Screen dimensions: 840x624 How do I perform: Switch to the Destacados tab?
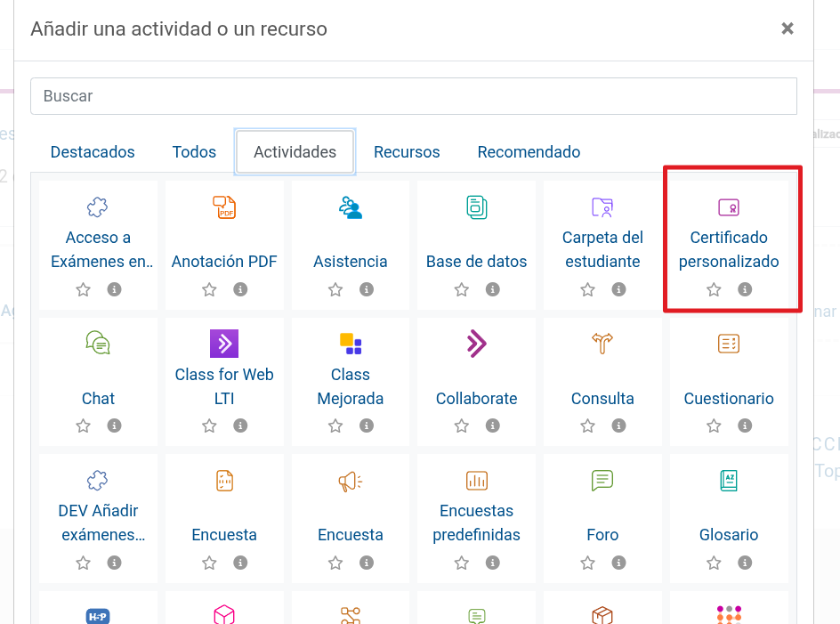(x=93, y=151)
